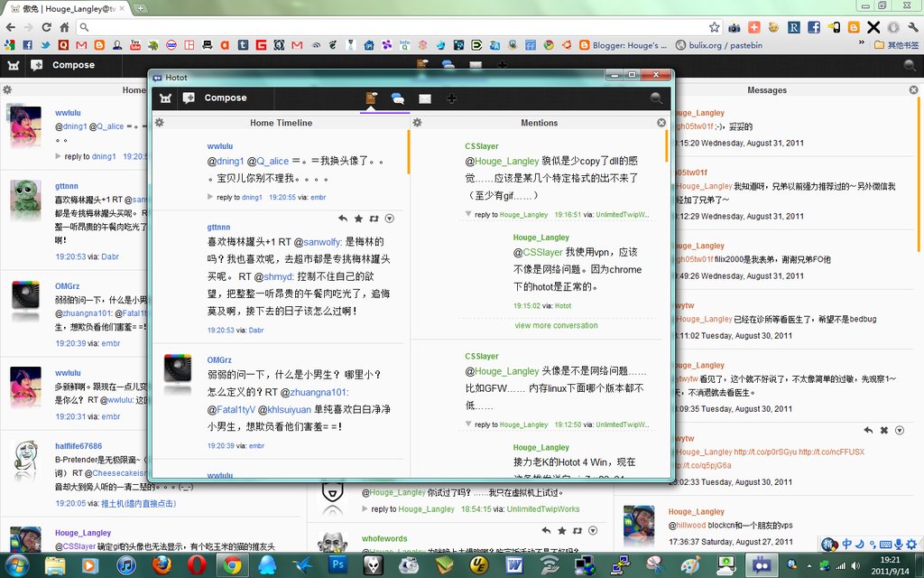Open Home Timeline tab icon in Hotot window
The height and width of the screenshot is (578, 924).
[x=371, y=98]
